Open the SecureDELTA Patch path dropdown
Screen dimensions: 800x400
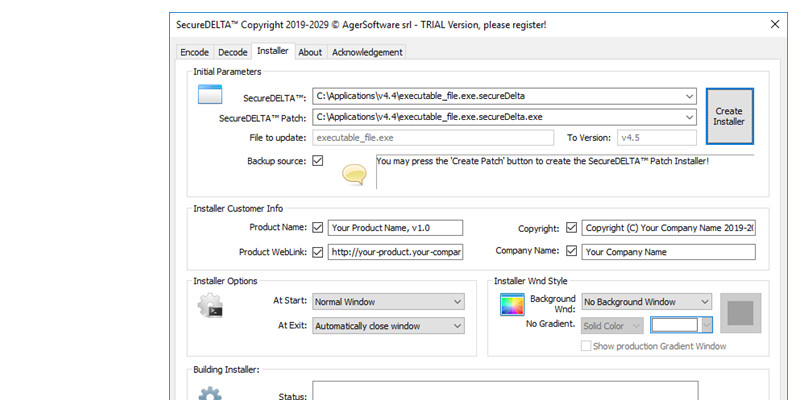(x=689, y=117)
